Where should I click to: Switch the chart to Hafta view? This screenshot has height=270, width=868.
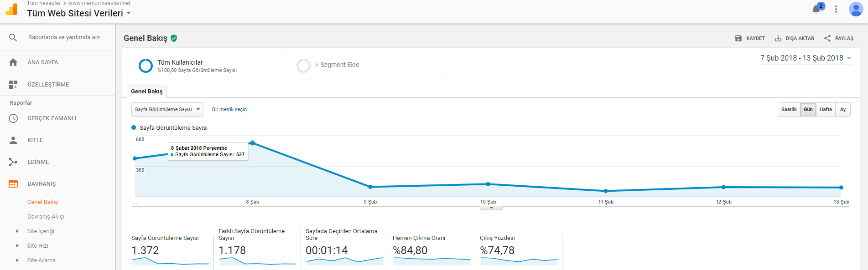pos(826,109)
